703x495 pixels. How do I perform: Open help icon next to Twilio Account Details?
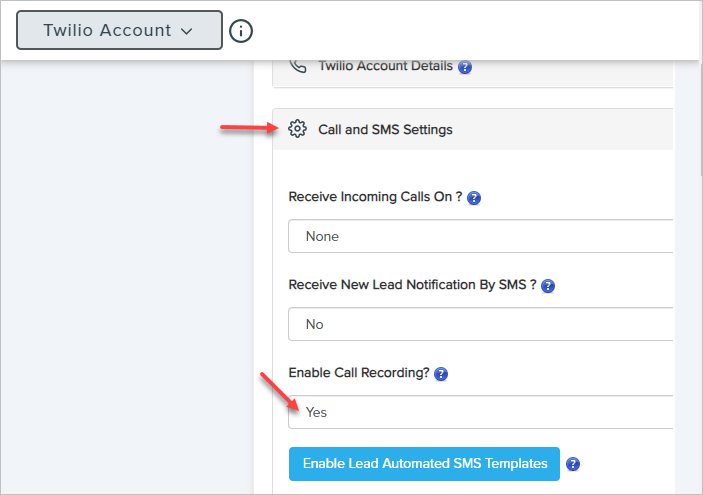(465, 67)
